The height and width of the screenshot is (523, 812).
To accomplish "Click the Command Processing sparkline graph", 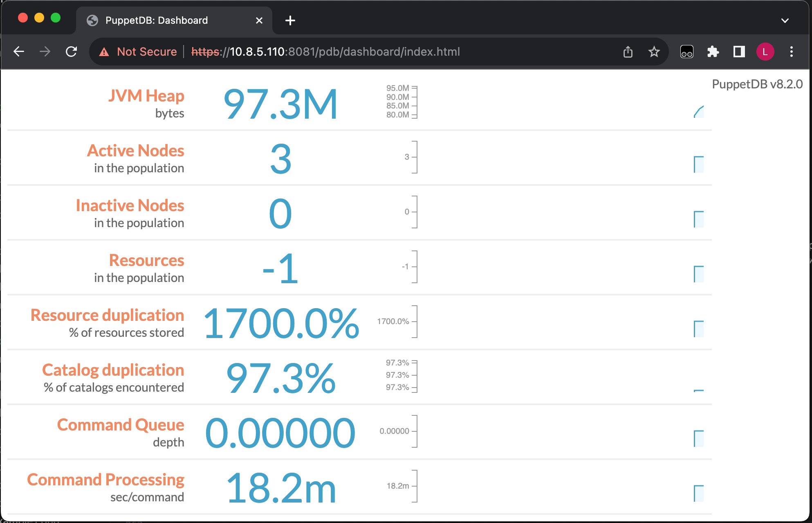I will [699, 494].
